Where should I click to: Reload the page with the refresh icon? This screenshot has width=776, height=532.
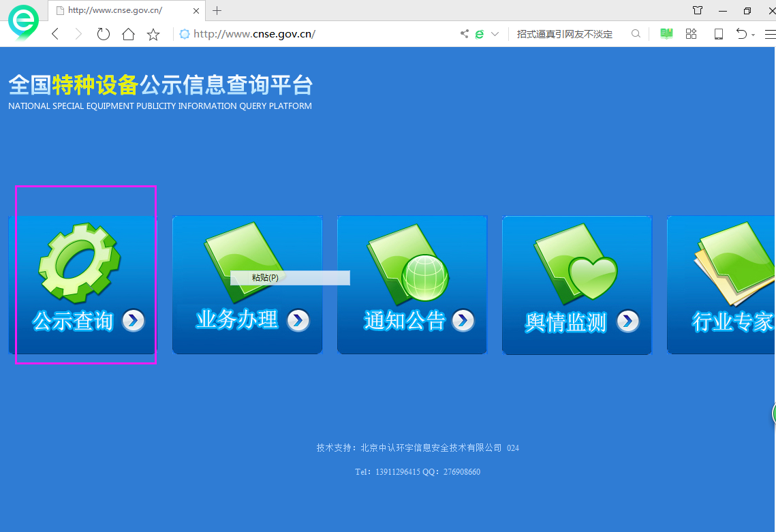(x=103, y=34)
